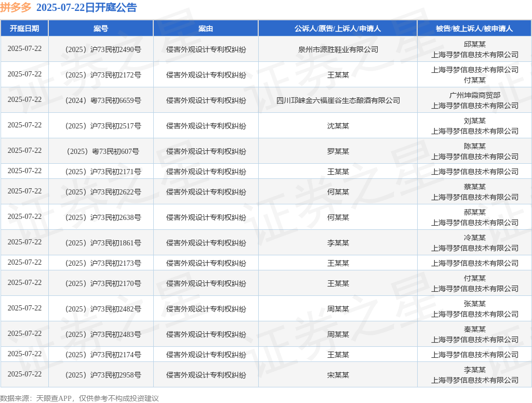Click case number (2025)沪73民初2482号
Image resolution: width=532 pixels, height=403 pixels.
pos(103,309)
